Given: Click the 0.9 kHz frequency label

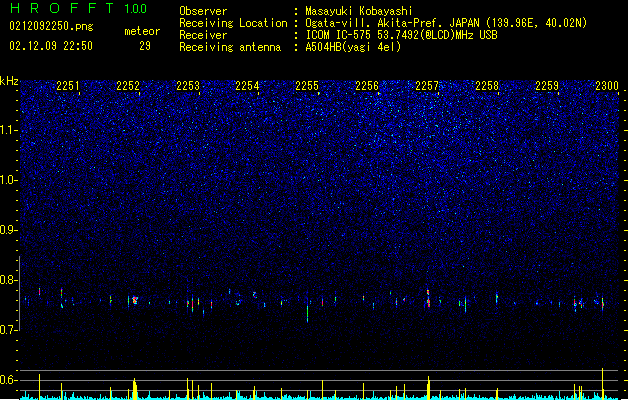Looking at the screenshot, I should click(x=9, y=230).
